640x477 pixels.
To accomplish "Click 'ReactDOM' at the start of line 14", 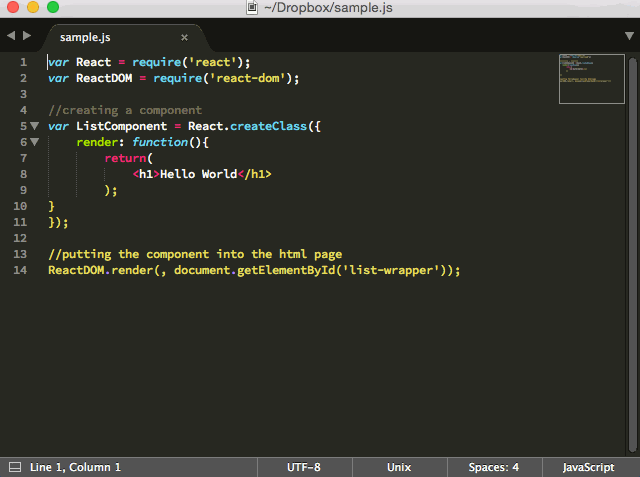I will pos(76,270).
